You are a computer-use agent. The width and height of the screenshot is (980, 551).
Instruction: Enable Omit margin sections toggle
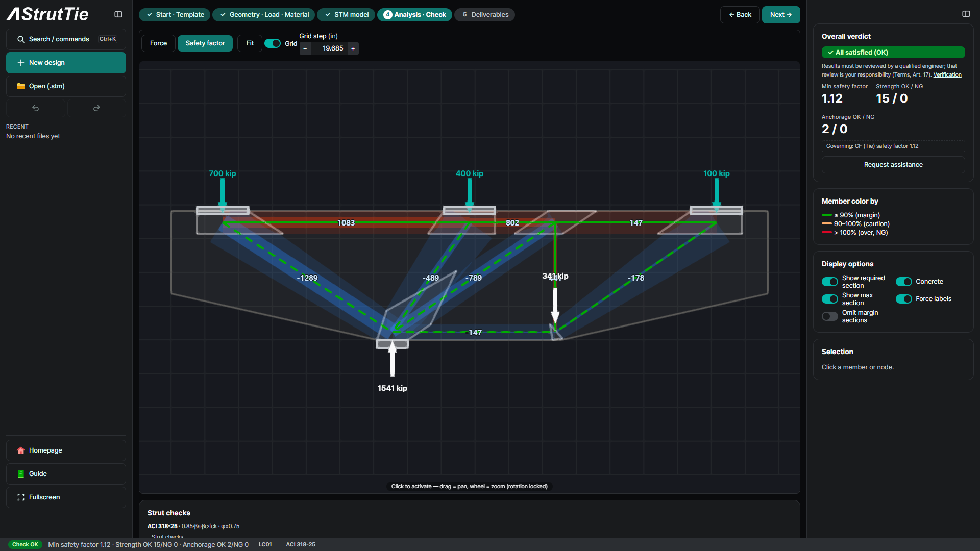829,316
